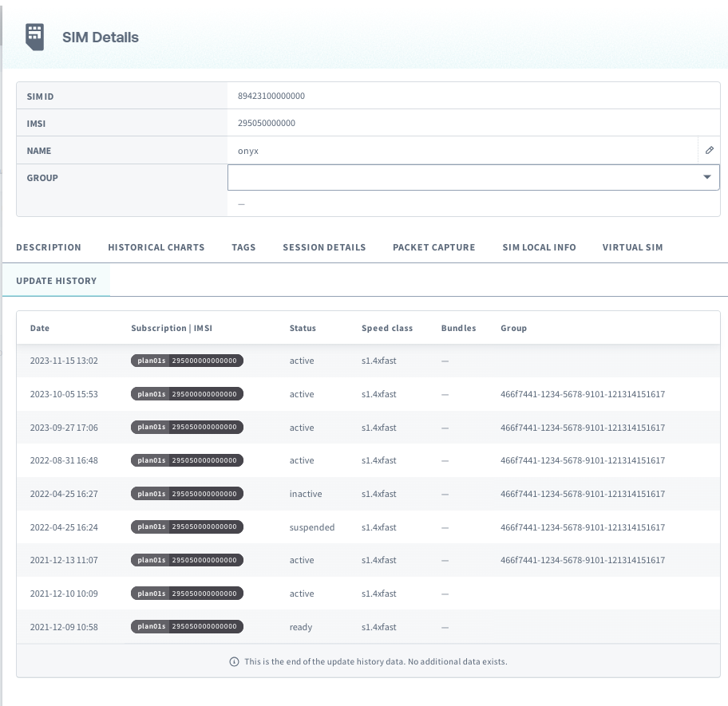
Task: Open the Group dropdown arrow
Action: pyautogui.click(x=706, y=177)
